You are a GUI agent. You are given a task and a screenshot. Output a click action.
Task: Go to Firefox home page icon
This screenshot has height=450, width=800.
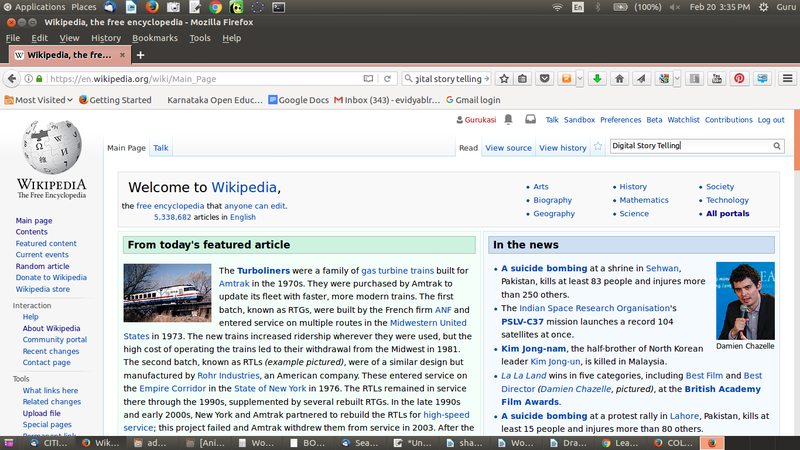619,79
